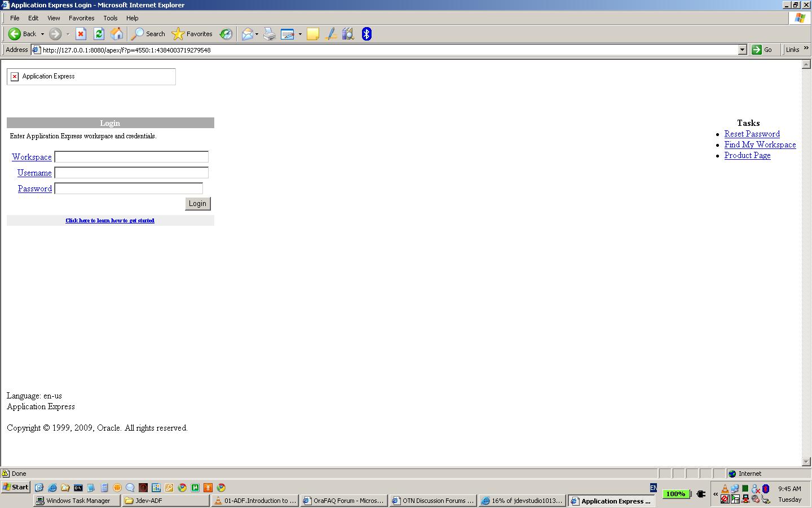This screenshot has height=508, width=812.
Task: Expand the Links toolbar chevron
Action: click(806, 49)
